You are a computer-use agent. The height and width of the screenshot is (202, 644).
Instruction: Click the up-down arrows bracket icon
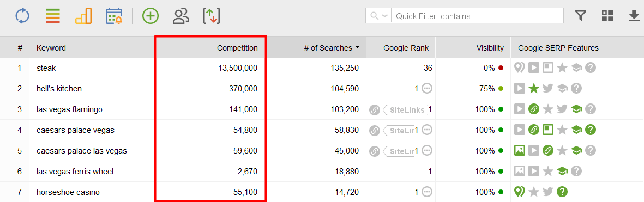[212, 16]
